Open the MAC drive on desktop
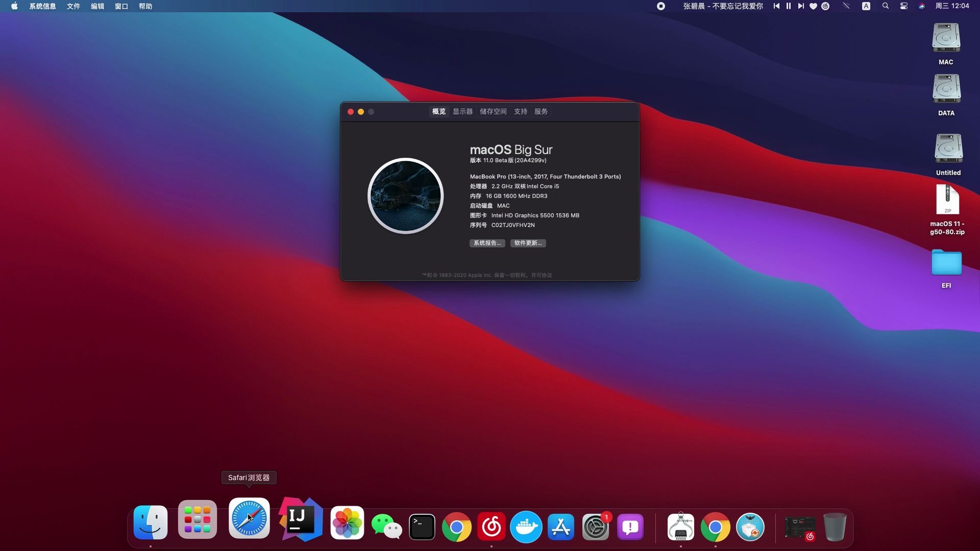The image size is (980, 551). [x=946, y=38]
